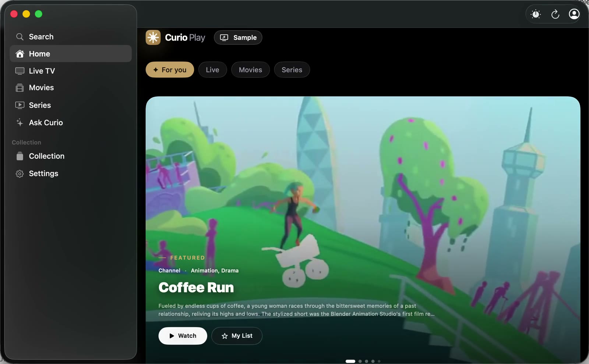Switch to the Movies filter tab
The height and width of the screenshot is (364, 589).
click(250, 70)
